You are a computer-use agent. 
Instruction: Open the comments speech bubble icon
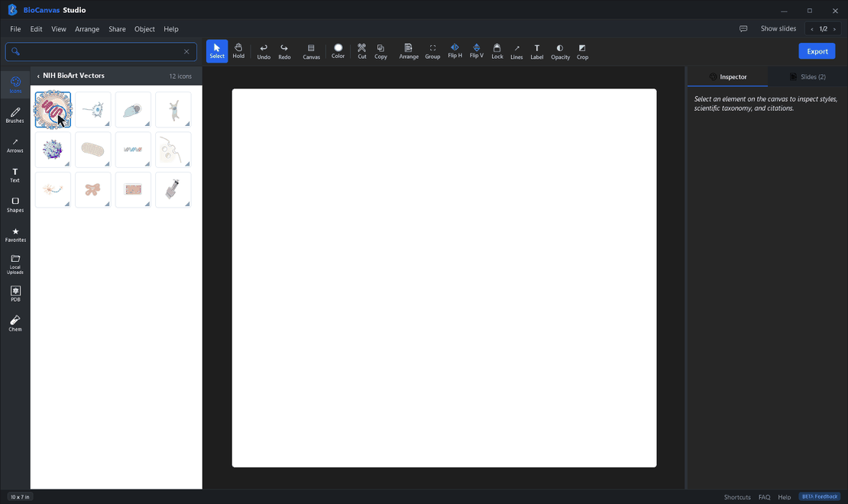pyautogui.click(x=743, y=29)
